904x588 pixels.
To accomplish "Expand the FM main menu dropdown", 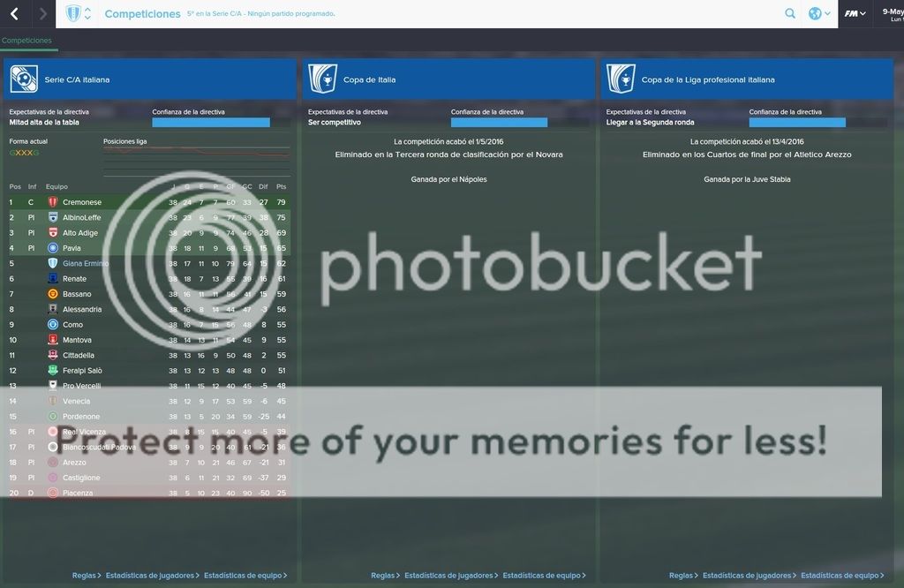I will (855, 14).
